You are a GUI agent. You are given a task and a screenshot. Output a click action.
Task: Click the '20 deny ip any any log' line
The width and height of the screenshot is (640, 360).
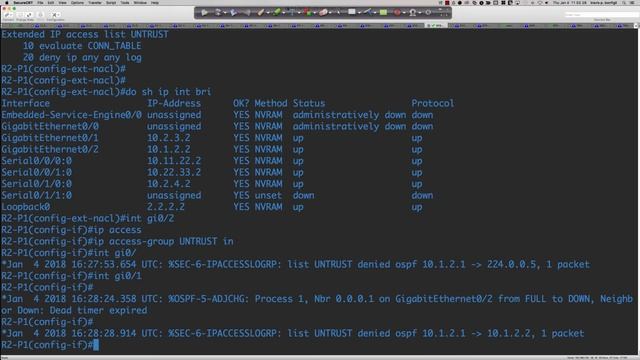coord(82,58)
